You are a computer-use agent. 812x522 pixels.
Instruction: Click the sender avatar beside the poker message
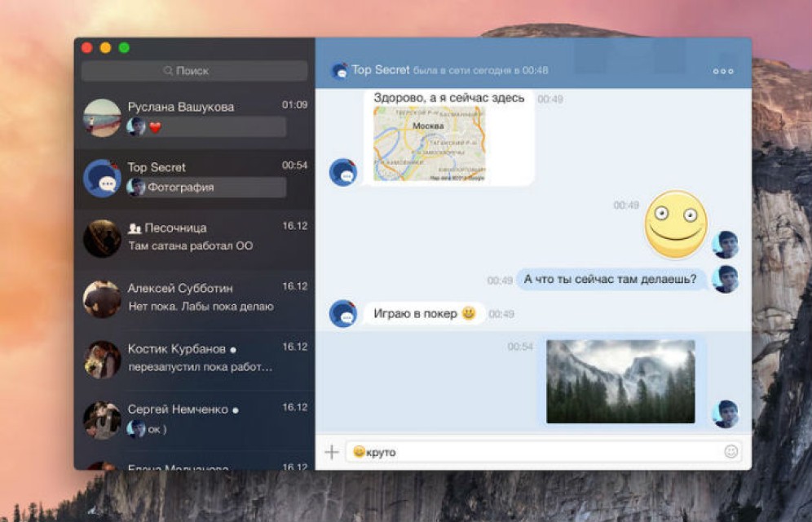point(343,313)
